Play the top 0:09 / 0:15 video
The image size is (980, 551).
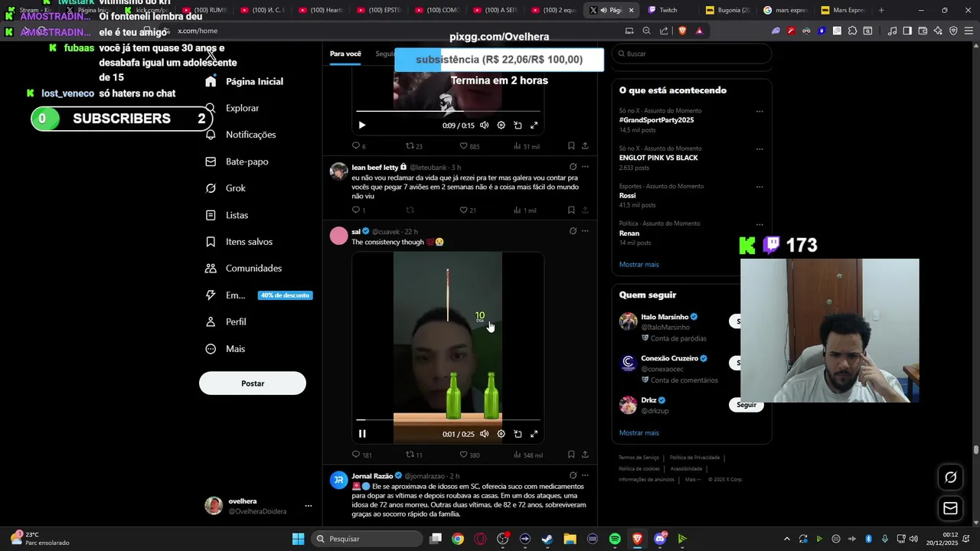tap(362, 125)
